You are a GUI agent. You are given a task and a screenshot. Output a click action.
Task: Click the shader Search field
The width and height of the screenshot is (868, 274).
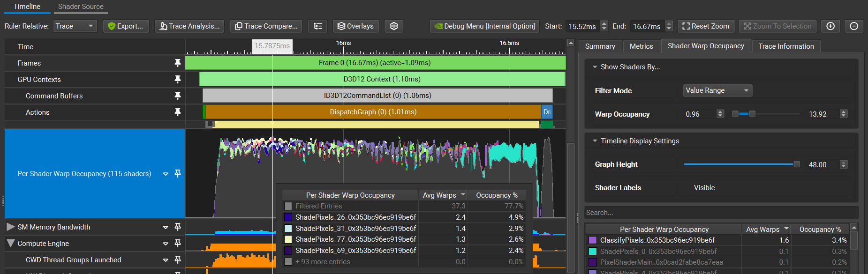[721, 213]
